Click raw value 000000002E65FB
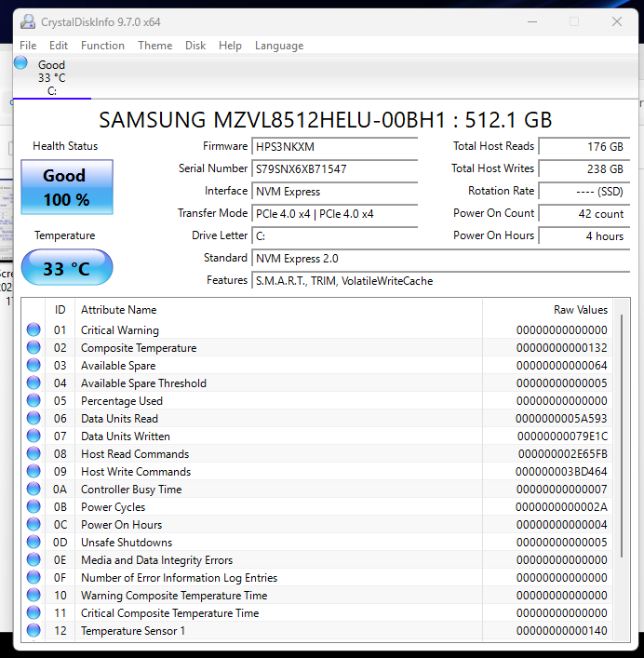 (563, 453)
